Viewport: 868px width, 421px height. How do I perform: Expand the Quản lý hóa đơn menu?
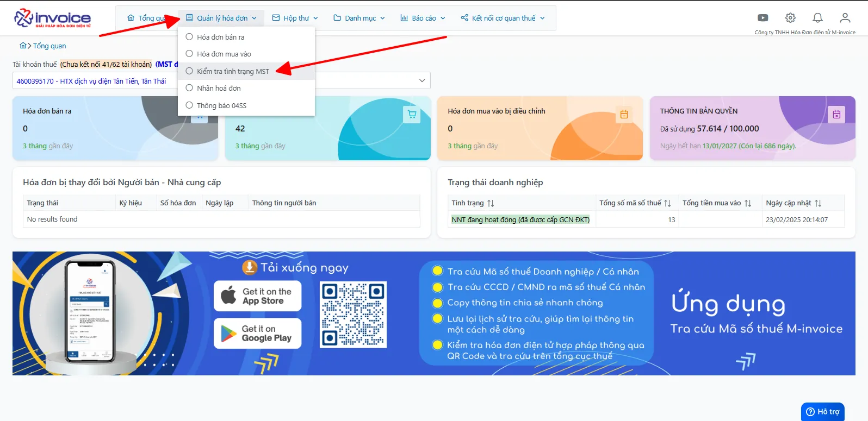(221, 18)
